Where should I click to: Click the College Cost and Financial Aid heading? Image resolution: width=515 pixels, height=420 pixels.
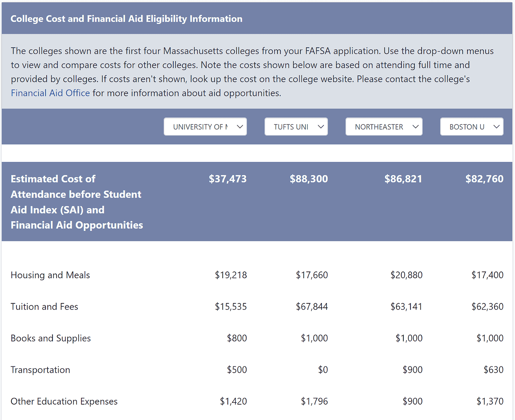(126, 19)
